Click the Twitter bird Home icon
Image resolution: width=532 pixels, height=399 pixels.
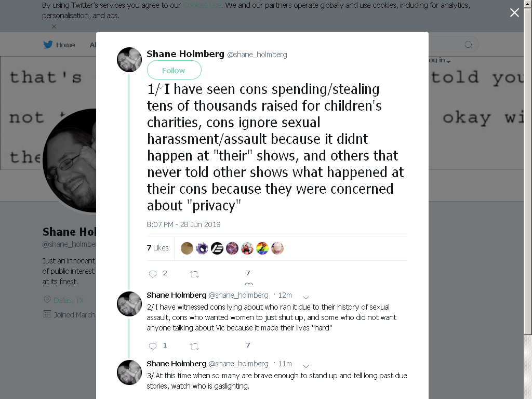(x=48, y=45)
